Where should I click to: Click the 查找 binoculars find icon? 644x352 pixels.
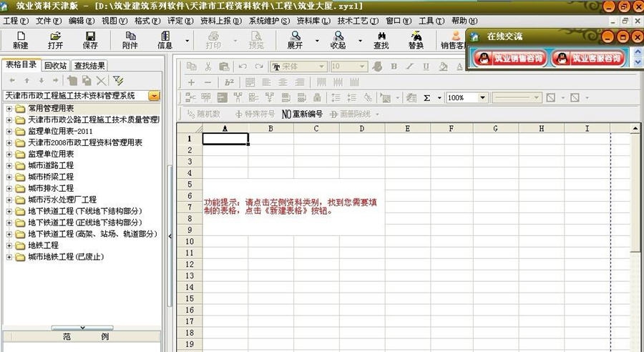coord(381,40)
